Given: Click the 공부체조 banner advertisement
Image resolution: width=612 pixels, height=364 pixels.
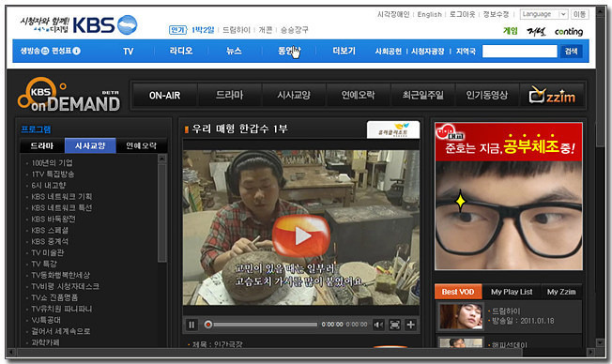Looking at the screenshot, I should click(x=509, y=196).
